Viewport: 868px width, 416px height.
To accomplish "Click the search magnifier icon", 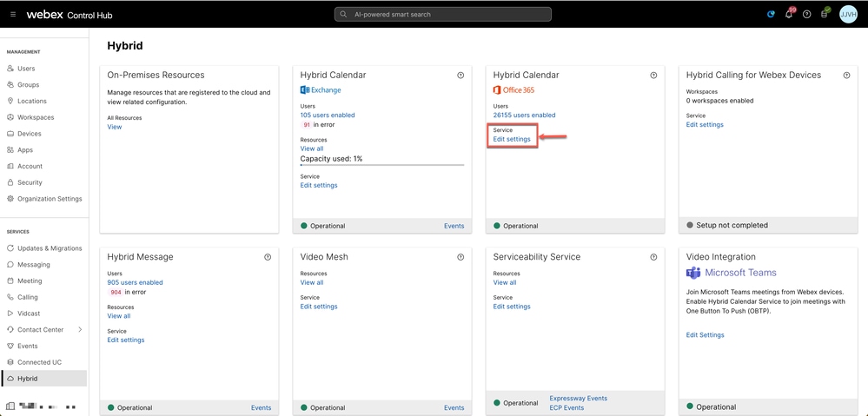I will (344, 15).
